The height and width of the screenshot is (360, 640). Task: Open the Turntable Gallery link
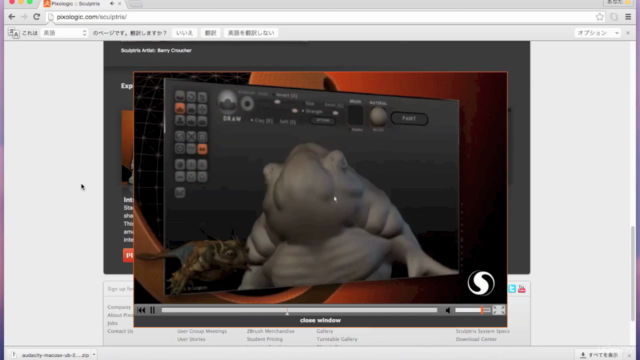point(337,339)
